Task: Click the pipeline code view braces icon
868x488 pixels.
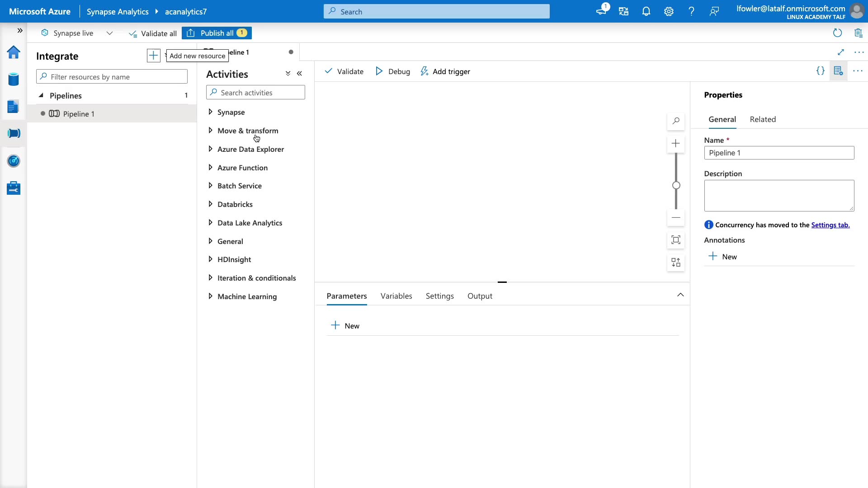Action: point(820,71)
